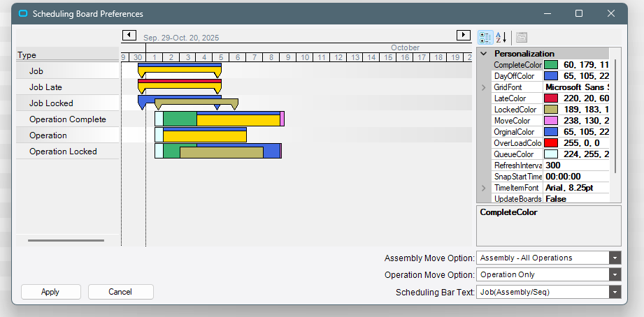This screenshot has height=317, width=644.
Task: Select the CompleteColor green swatch
Action: (551, 65)
